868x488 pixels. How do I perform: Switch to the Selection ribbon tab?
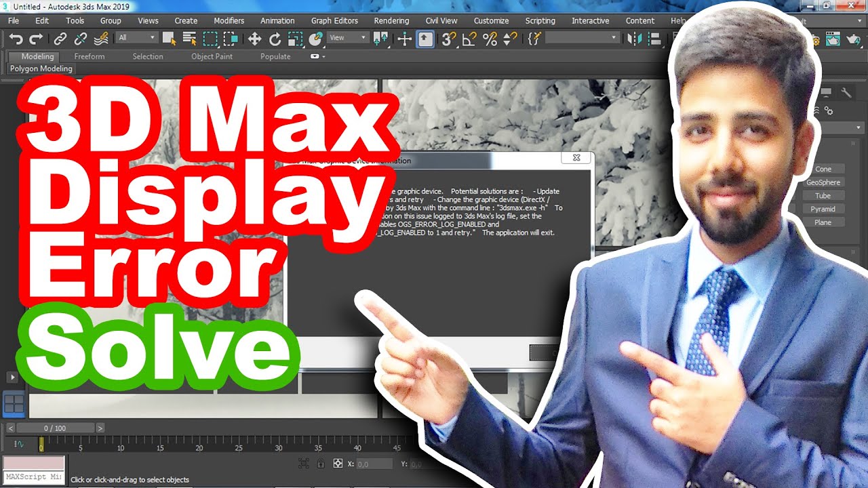[148, 57]
